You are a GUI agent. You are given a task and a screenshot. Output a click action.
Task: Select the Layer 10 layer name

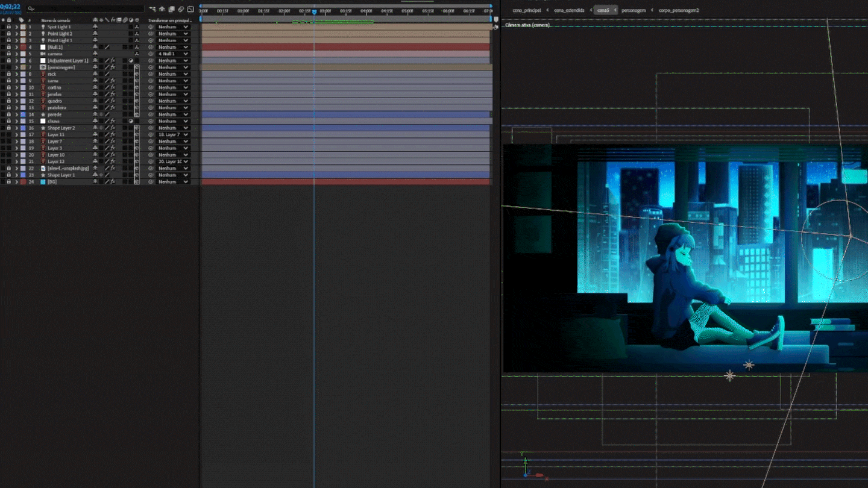tap(56, 155)
